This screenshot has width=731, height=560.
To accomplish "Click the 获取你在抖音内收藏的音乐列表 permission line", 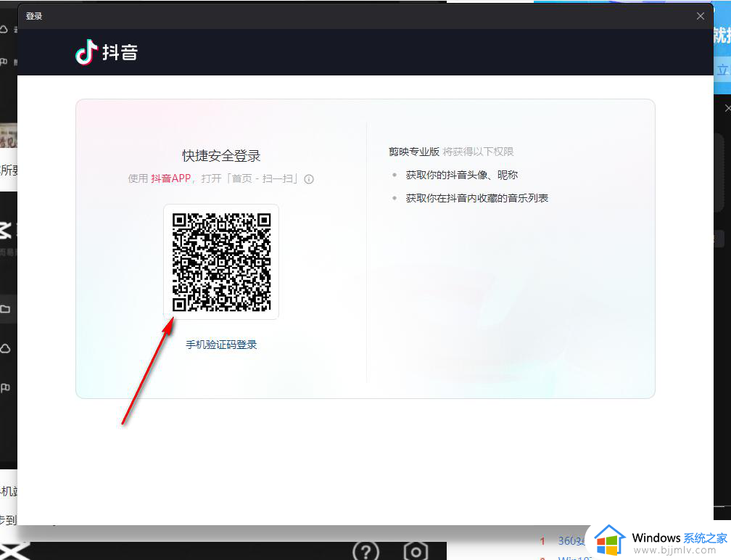I will click(x=477, y=198).
